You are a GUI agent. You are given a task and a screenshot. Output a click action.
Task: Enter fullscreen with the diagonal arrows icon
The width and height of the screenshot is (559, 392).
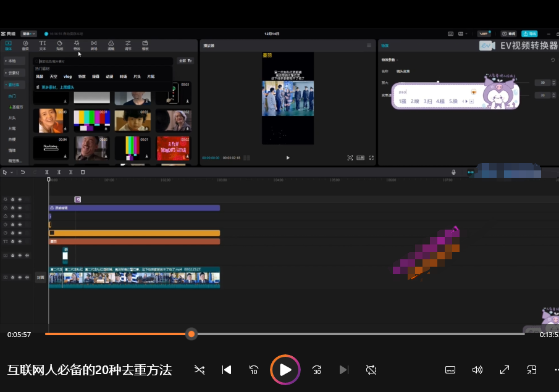pos(505,370)
